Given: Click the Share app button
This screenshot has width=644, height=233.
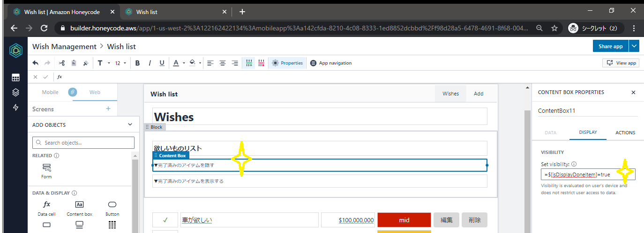Looking at the screenshot, I should pos(611,46).
